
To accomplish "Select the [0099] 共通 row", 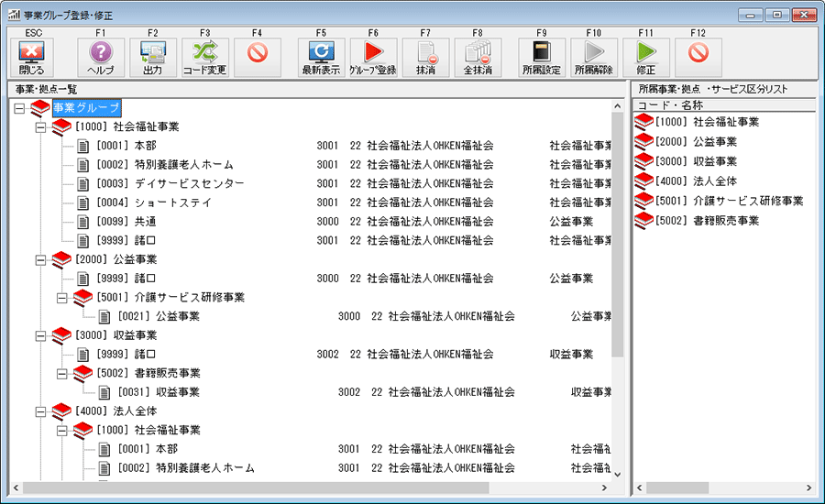I will coord(126,222).
